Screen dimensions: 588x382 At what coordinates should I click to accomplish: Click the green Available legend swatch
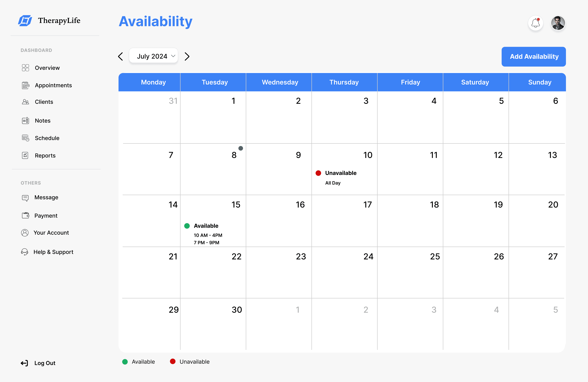point(125,362)
